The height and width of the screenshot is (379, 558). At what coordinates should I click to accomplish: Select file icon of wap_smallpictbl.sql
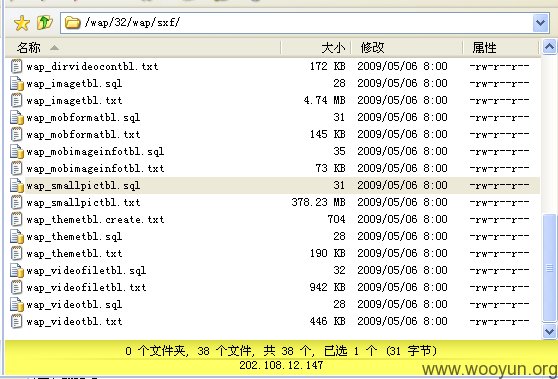click(16, 186)
